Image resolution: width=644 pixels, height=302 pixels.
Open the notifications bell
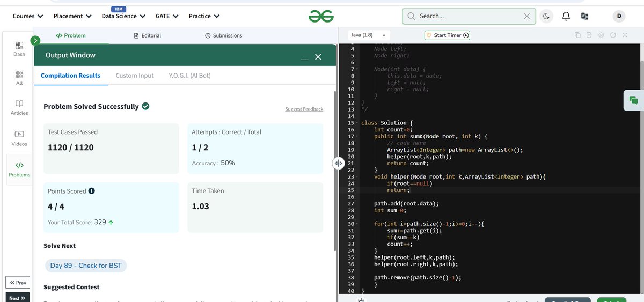click(x=566, y=16)
